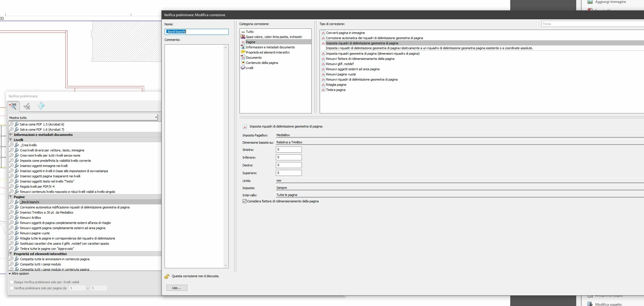The image size is (644, 306).
Task: Click wrench icon beside Compatta tutti i campi modulo
Action: click(x=16, y=264)
